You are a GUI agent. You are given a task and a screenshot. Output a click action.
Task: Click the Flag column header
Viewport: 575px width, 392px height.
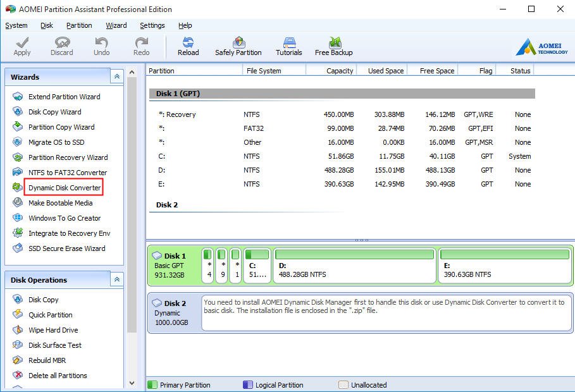(477, 71)
